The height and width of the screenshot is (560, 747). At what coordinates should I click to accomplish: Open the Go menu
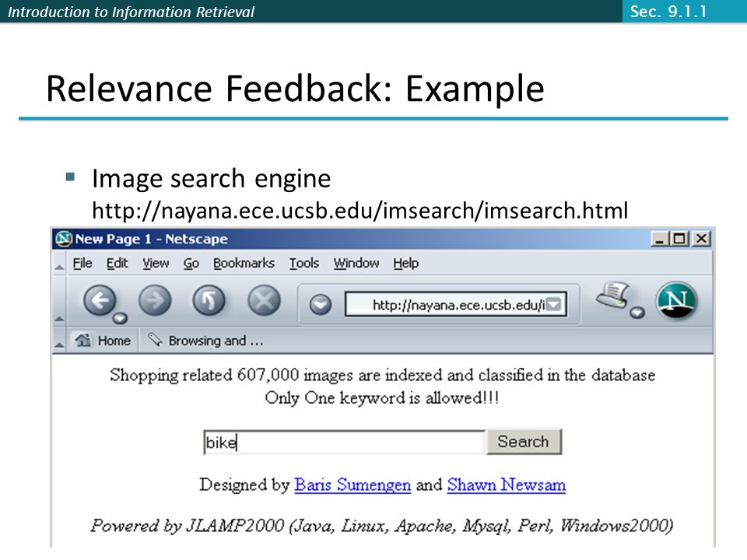click(x=191, y=263)
